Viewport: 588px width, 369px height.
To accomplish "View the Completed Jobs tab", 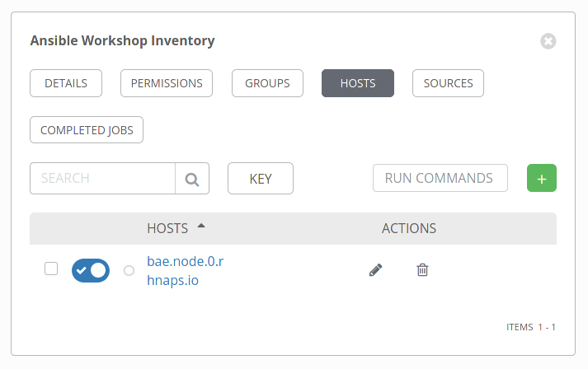I will [x=87, y=130].
